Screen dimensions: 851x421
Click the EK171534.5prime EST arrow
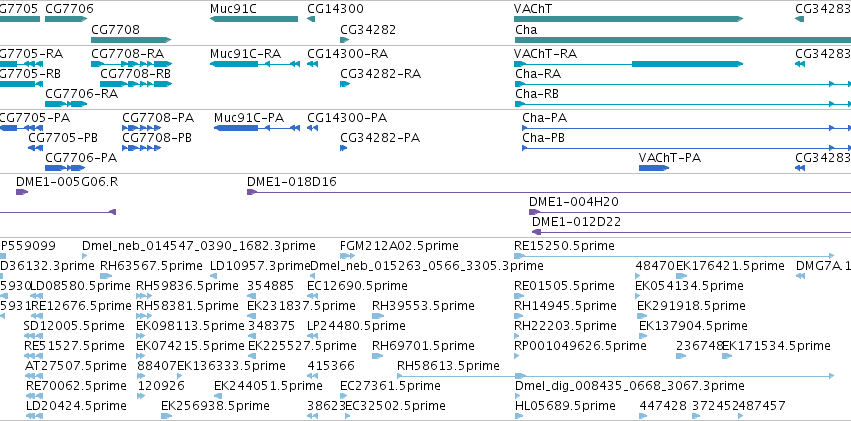[x=726, y=356]
